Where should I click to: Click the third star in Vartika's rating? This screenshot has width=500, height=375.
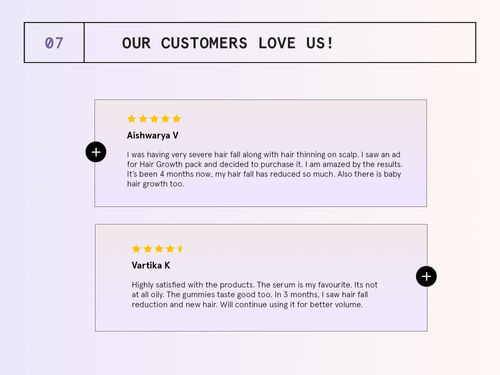coord(159,249)
